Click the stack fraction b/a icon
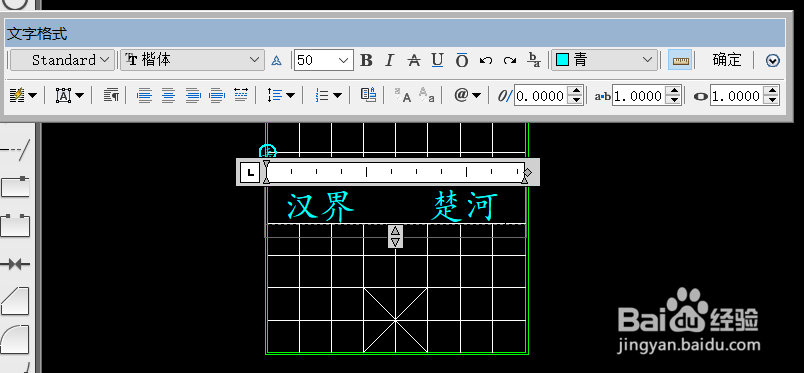Viewport: 804px width, 373px height. click(534, 61)
